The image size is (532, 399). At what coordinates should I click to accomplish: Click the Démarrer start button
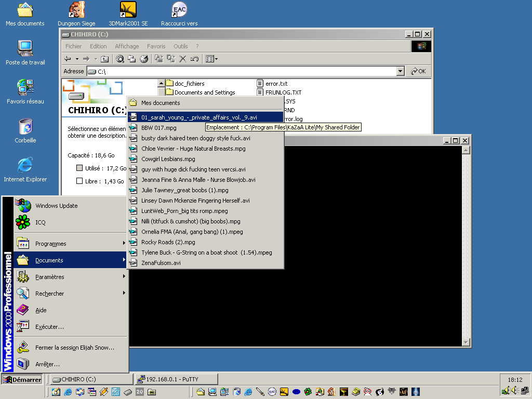coord(22,379)
